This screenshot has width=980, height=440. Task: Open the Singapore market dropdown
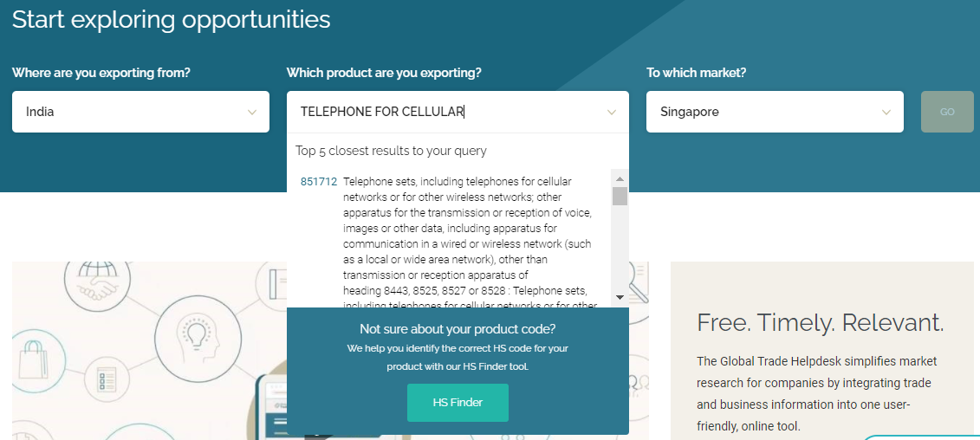775,112
